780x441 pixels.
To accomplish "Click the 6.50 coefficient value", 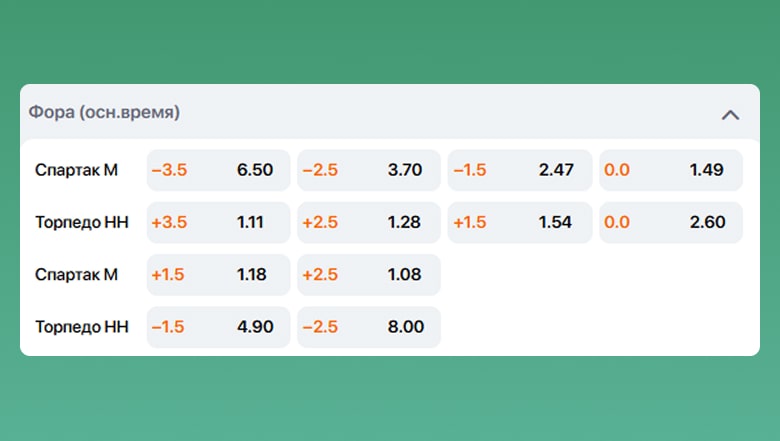I will 255,170.
